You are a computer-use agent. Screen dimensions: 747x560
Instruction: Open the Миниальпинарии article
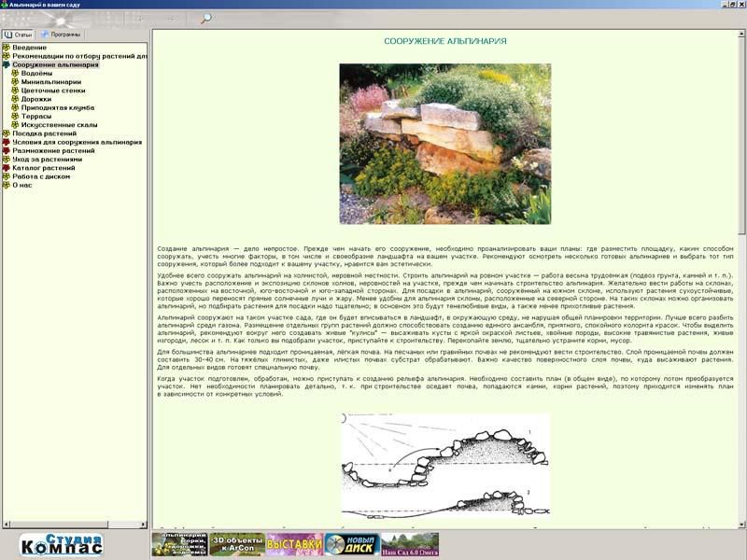point(50,82)
